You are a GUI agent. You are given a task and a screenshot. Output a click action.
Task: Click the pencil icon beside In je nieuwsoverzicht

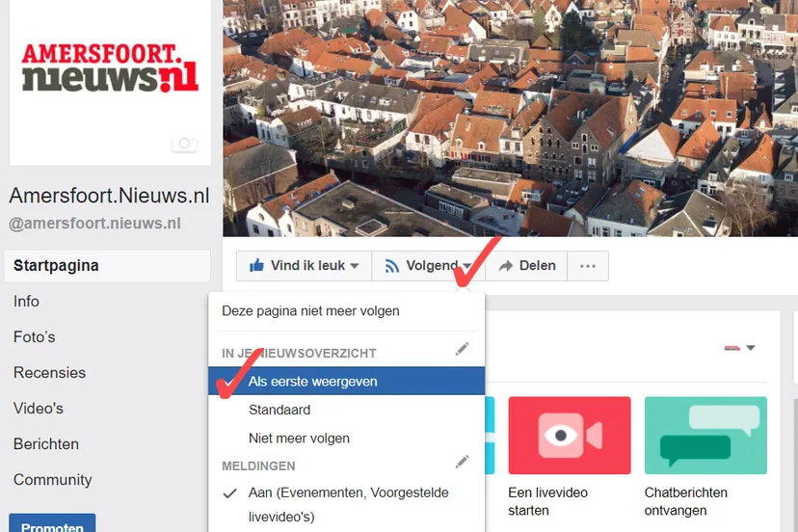(463, 349)
